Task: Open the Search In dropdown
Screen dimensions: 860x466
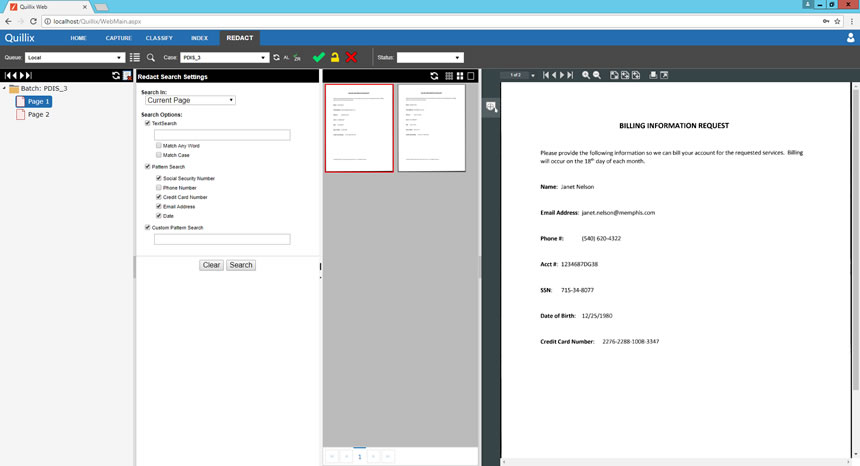Action: tap(190, 100)
